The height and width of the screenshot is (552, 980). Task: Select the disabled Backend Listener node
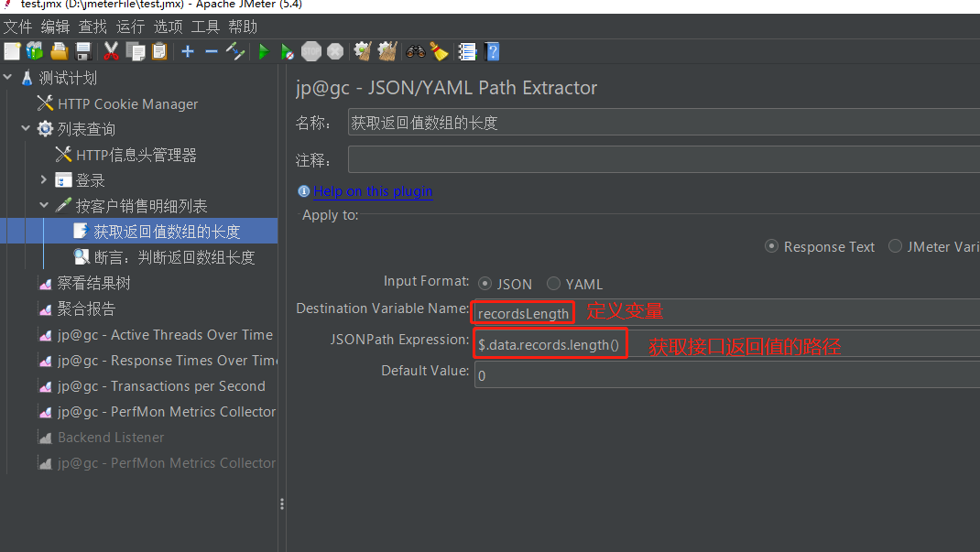coord(111,437)
